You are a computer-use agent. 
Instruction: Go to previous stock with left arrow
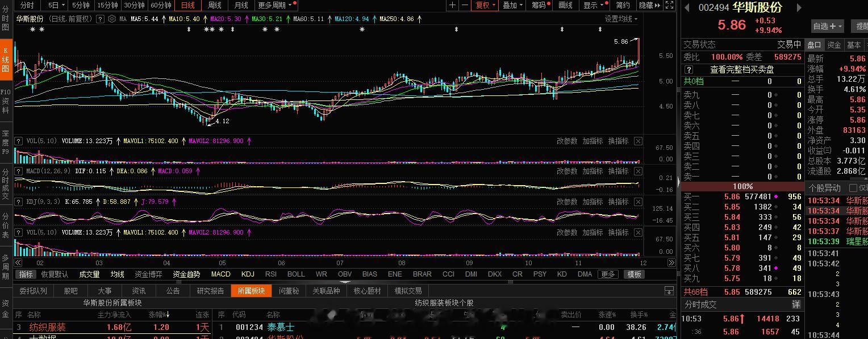(687, 7)
